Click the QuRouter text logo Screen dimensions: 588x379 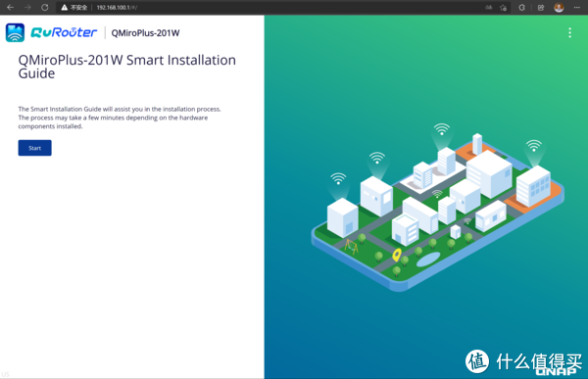[x=64, y=32]
